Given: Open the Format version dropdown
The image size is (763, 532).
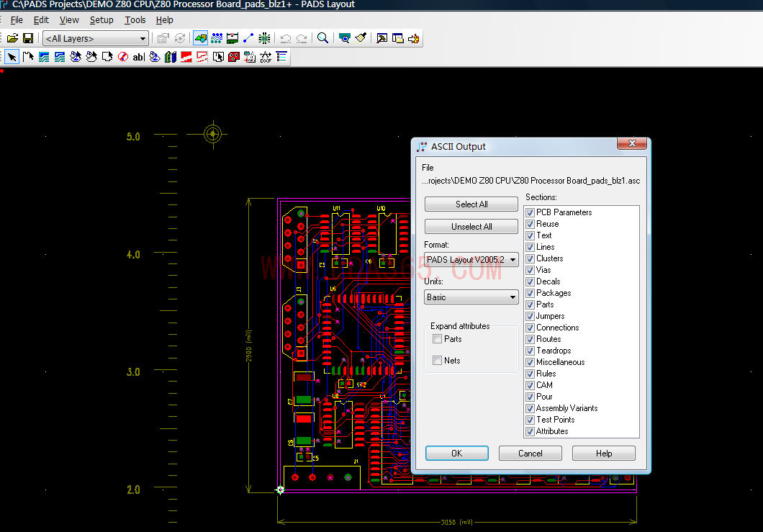Looking at the screenshot, I should coord(471,260).
